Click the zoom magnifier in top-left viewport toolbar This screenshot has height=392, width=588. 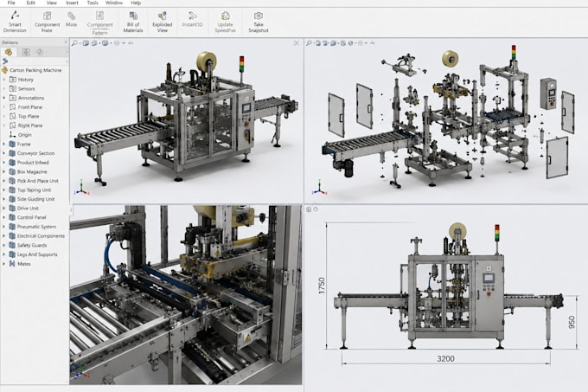click(74, 43)
